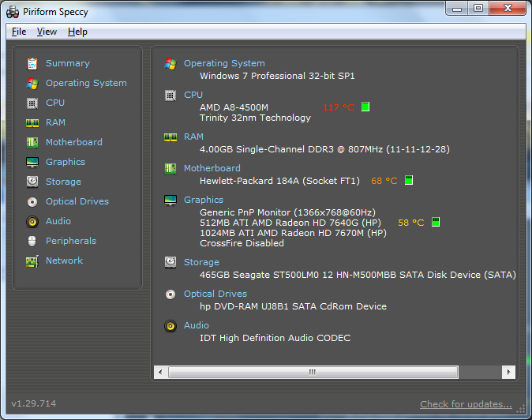Select the Optical Drives disc icon in sidebar
Image resolution: width=532 pixels, height=420 pixels.
click(x=32, y=201)
